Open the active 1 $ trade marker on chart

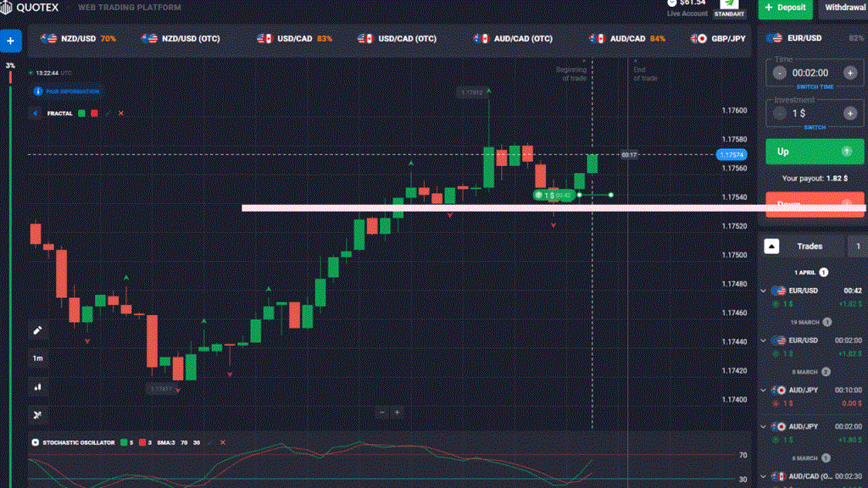(x=554, y=196)
